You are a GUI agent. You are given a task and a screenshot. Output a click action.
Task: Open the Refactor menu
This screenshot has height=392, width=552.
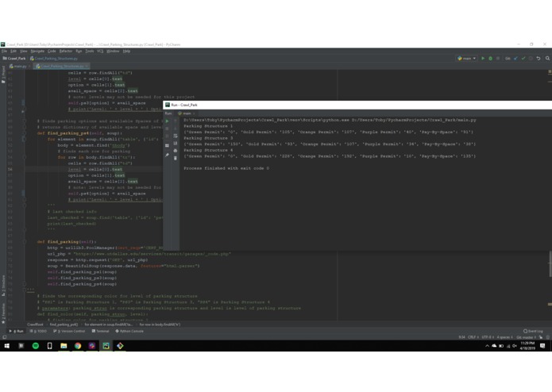tap(66, 52)
